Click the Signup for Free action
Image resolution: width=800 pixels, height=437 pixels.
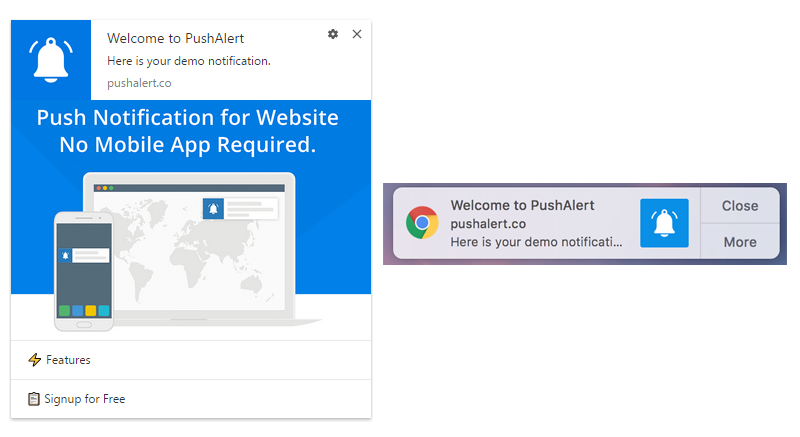coord(191,399)
